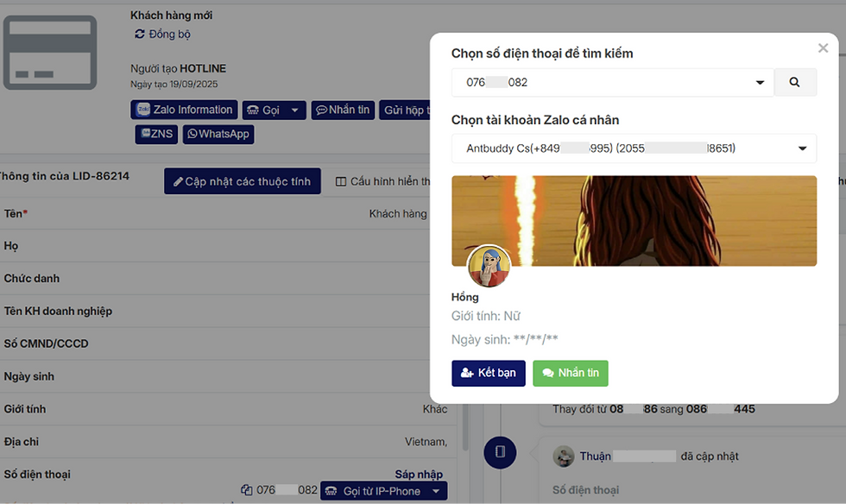846x504 pixels.
Task: Open WhatsApp chat button
Action: click(x=218, y=134)
